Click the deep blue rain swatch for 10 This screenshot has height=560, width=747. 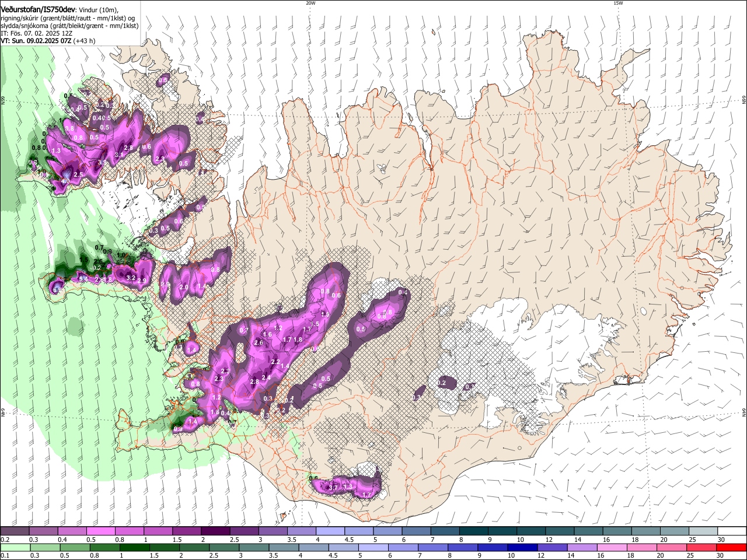point(523,548)
